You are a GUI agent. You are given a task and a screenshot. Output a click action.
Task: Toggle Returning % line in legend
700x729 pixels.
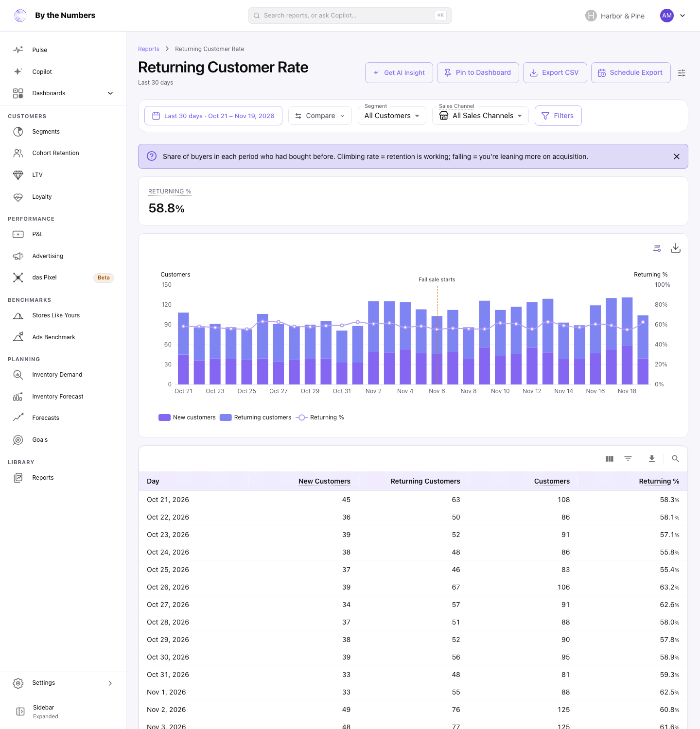[x=320, y=417]
